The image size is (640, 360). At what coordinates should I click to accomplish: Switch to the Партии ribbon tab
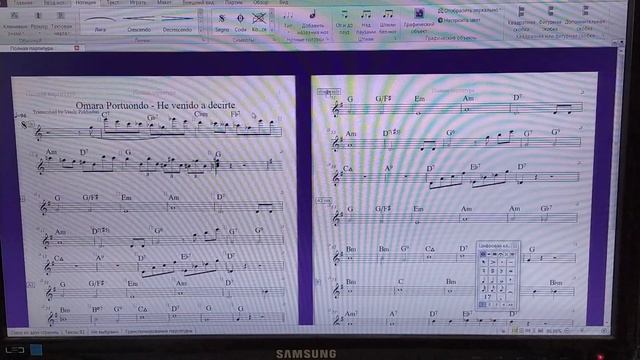click(x=233, y=2)
